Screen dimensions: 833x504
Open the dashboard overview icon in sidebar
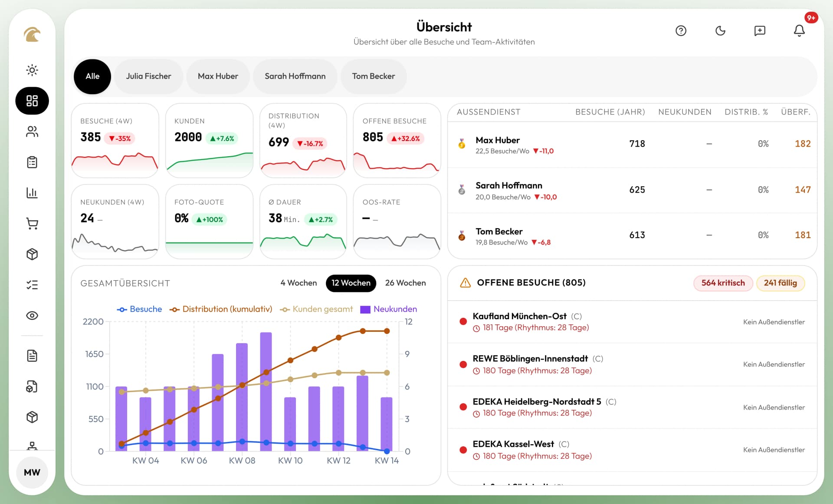(x=32, y=101)
